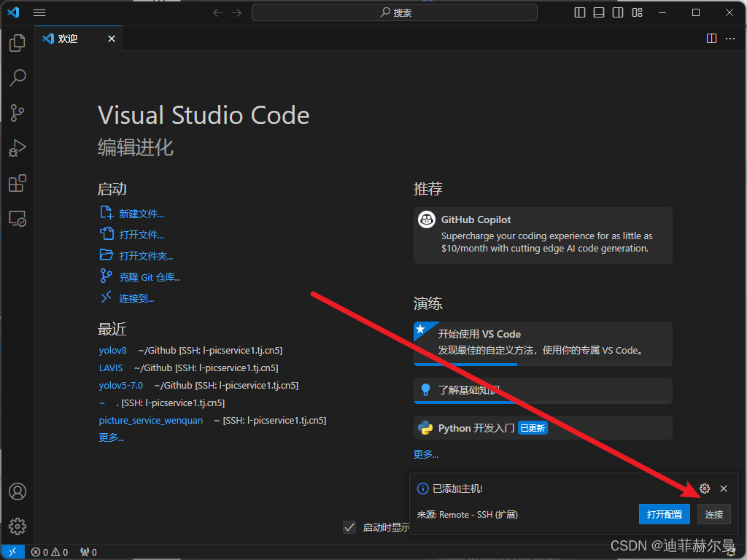Image resolution: width=747 pixels, height=560 pixels.
Task: Open the Extensions view
Action: tap(18, 183)
